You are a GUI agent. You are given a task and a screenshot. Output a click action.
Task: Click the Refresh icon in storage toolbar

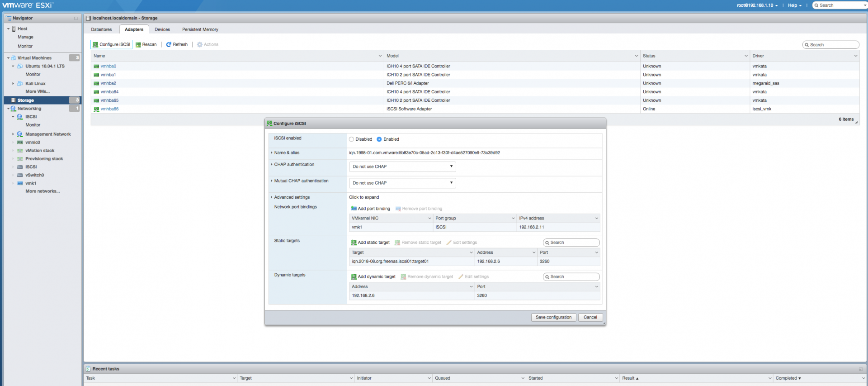click(x=169, y=44)
